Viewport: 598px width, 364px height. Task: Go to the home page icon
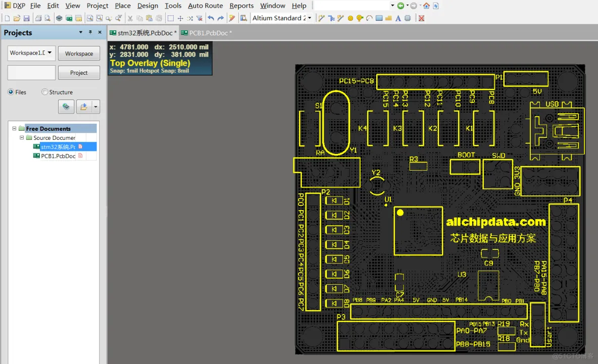point(426,6)
